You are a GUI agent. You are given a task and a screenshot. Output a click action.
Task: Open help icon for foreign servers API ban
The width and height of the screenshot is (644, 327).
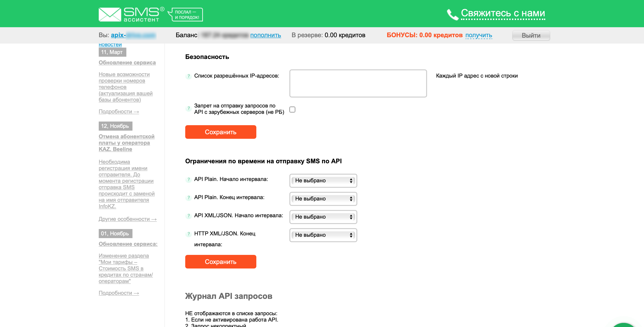188,109
